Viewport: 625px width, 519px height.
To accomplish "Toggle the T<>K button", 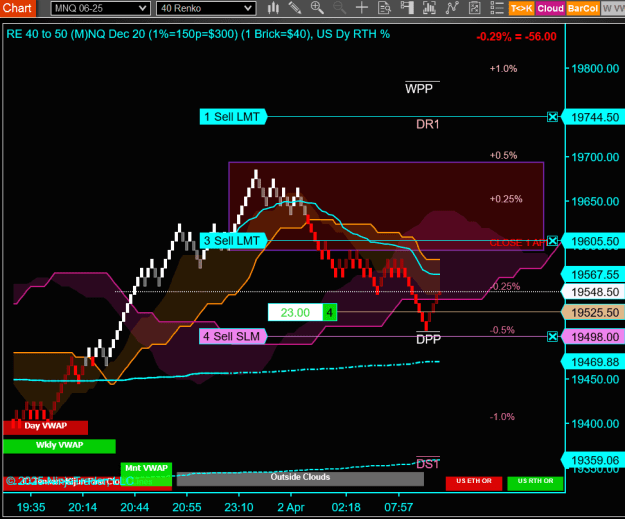I will point(521,8).
